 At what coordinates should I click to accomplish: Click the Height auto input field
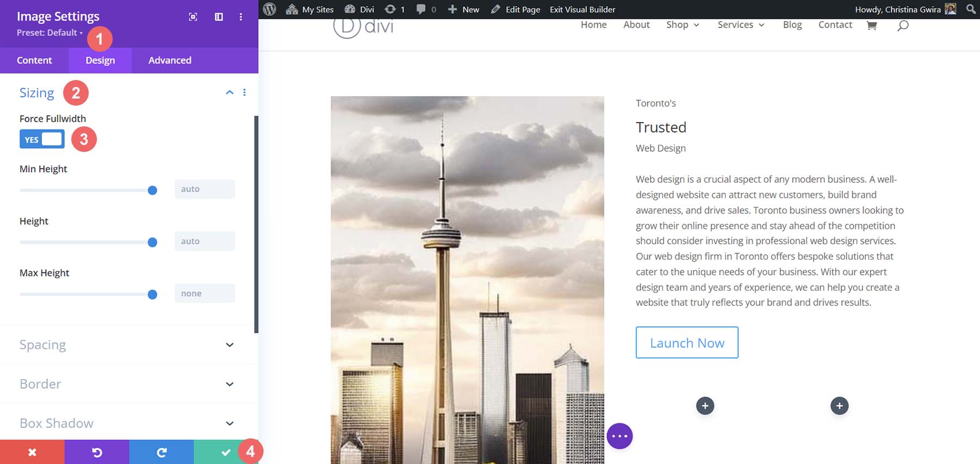(x=205, y=241)
